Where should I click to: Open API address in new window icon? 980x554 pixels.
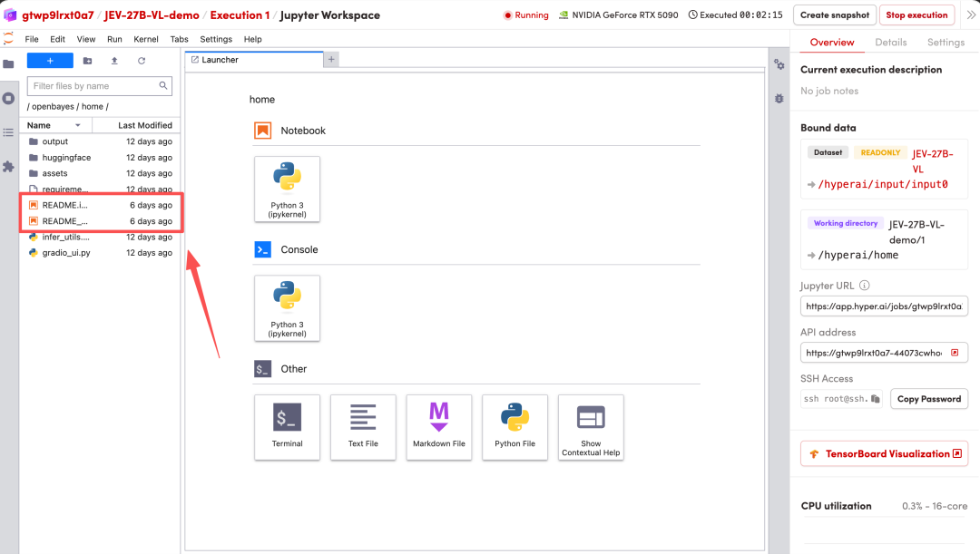pos(955,353)
